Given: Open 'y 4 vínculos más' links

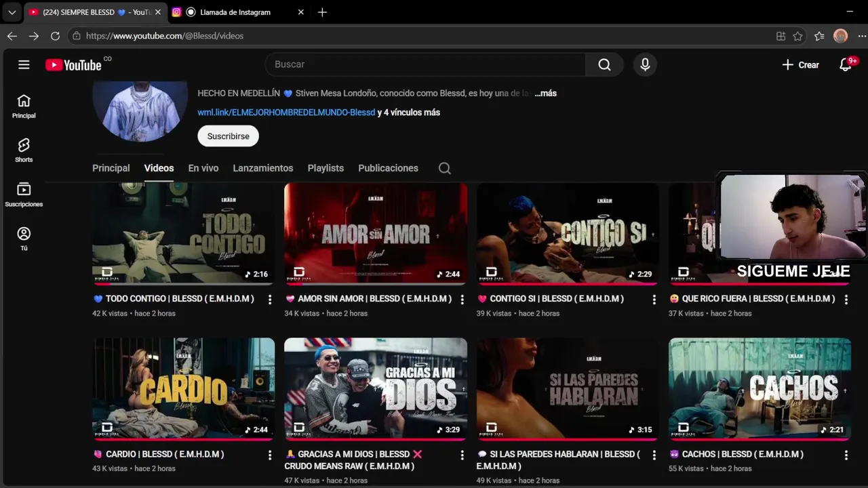Looking at the screenshot, I should tap(409, 113).
